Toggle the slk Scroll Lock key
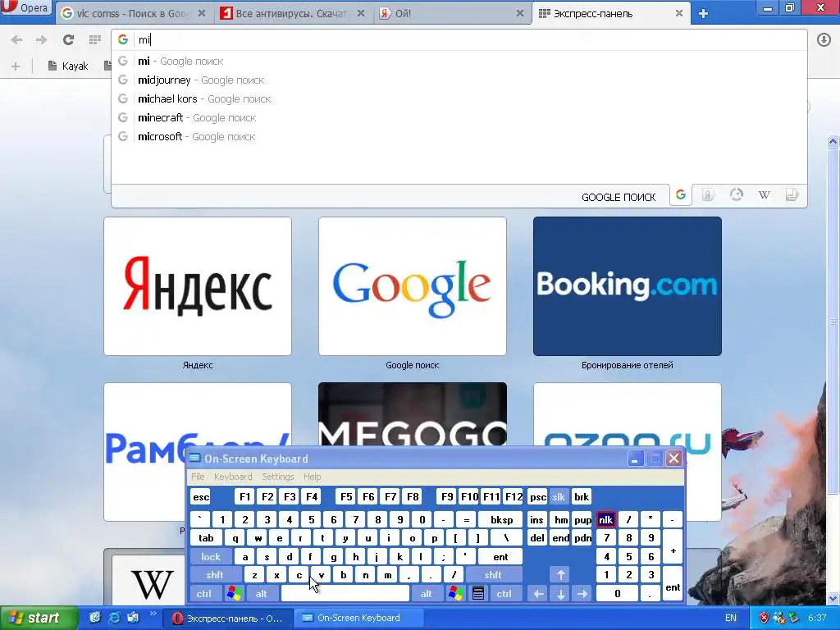Screen dimensions: 840x630 [559, 496]
